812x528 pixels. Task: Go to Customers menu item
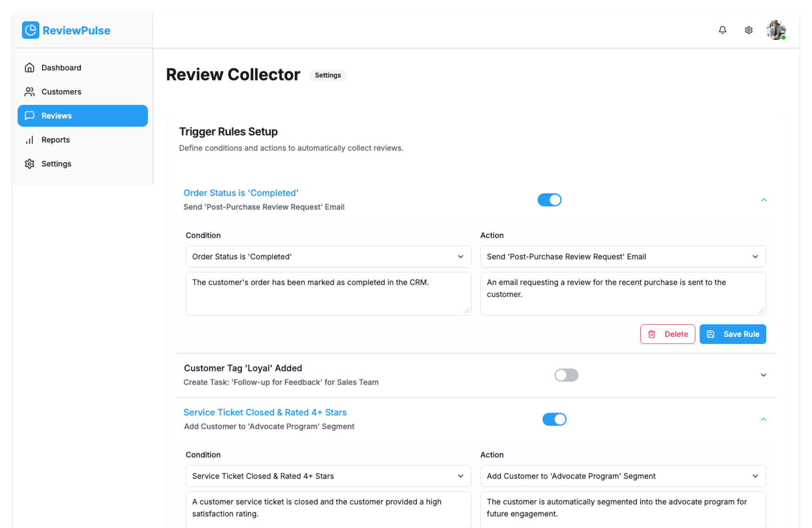61,92
